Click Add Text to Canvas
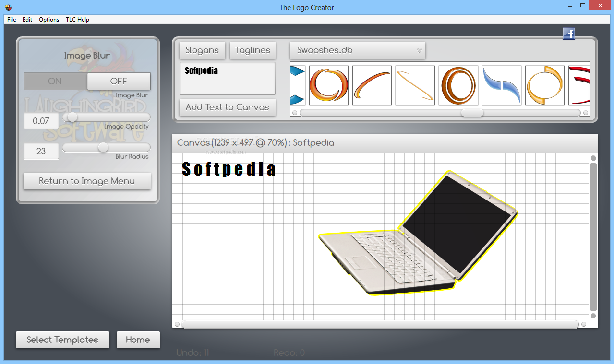Image resolution: width=614 pixels, height=364 pixels. click(228, 107)
